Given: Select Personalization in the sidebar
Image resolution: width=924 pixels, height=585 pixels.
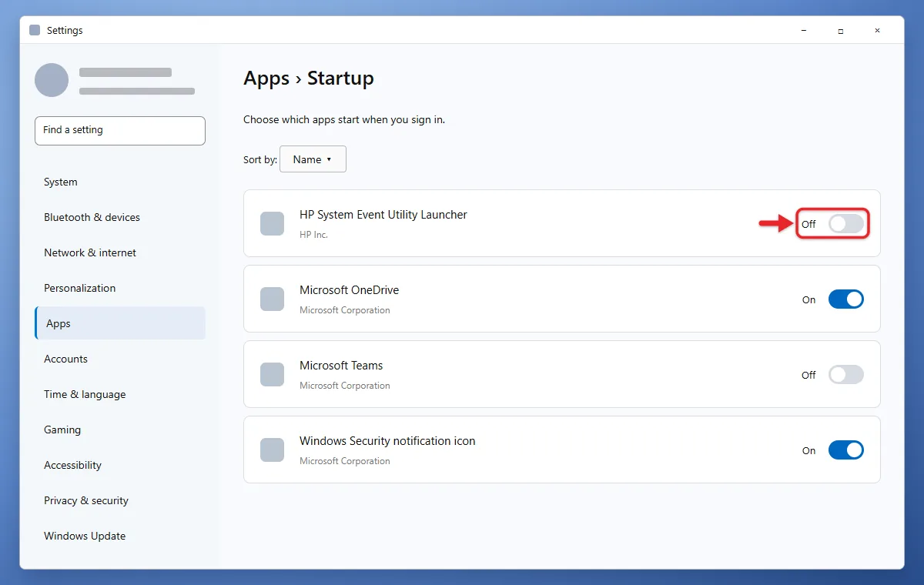Looking at the screenshot, I should [120, 288].
